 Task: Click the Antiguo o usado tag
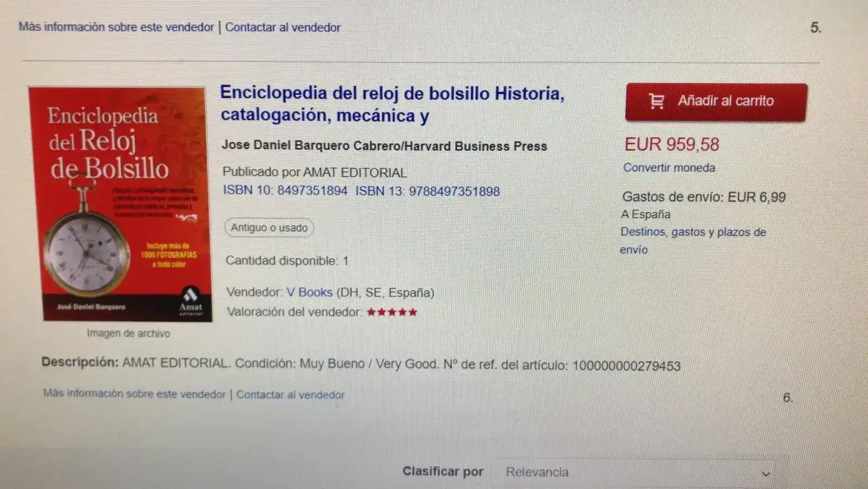click(x=269, y=227)
